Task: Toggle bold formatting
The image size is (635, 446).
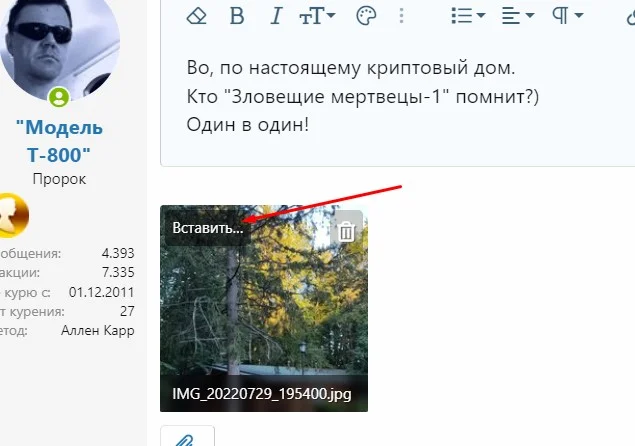Action: coord(237,16)
